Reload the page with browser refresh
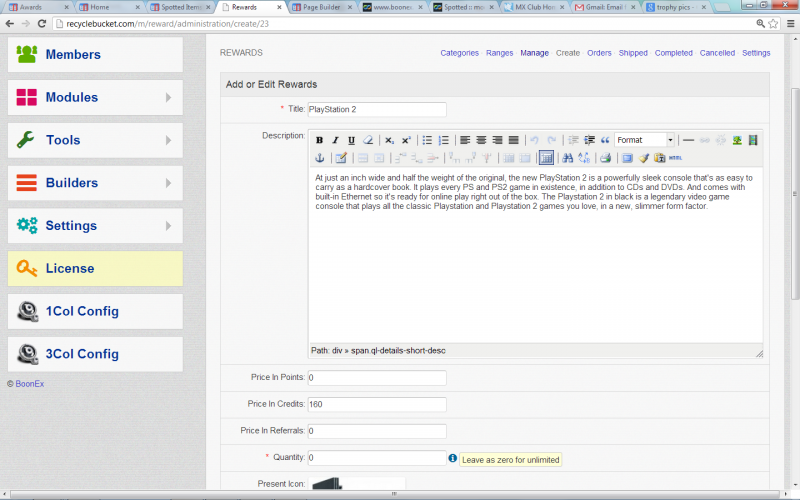 pyautogui.click(x=42, y=23)
